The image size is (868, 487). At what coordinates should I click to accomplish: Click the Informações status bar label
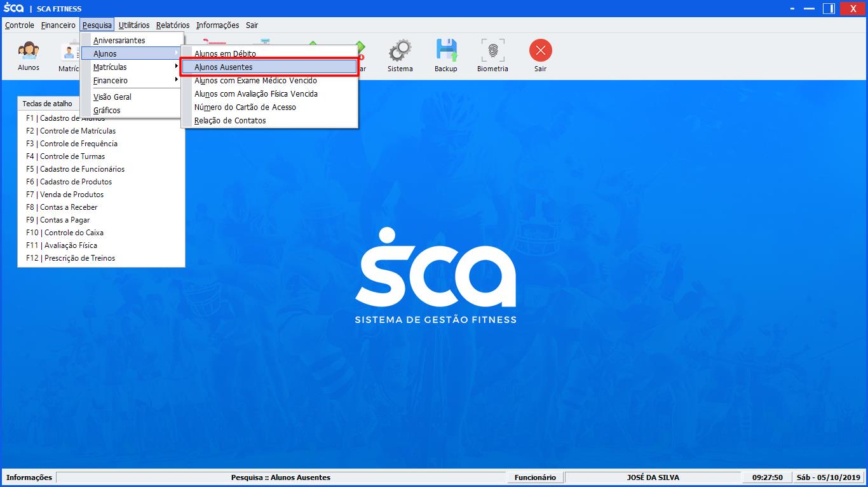(x=29, y=477)
